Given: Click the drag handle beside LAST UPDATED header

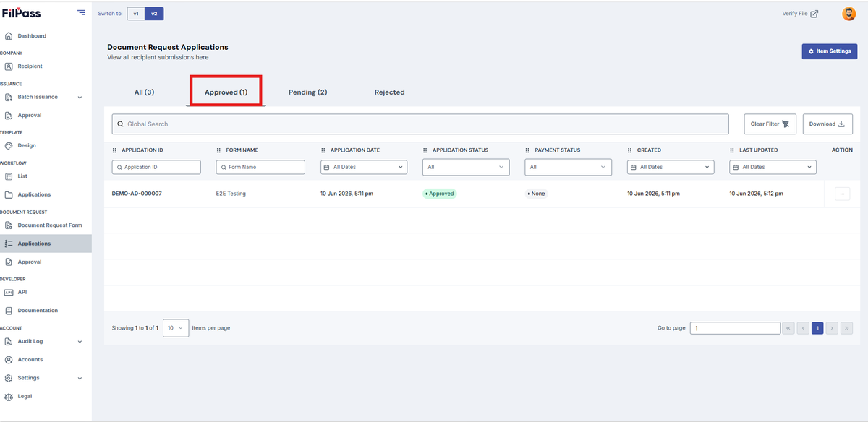Looking at the screenshot, I should coord(733,150).
